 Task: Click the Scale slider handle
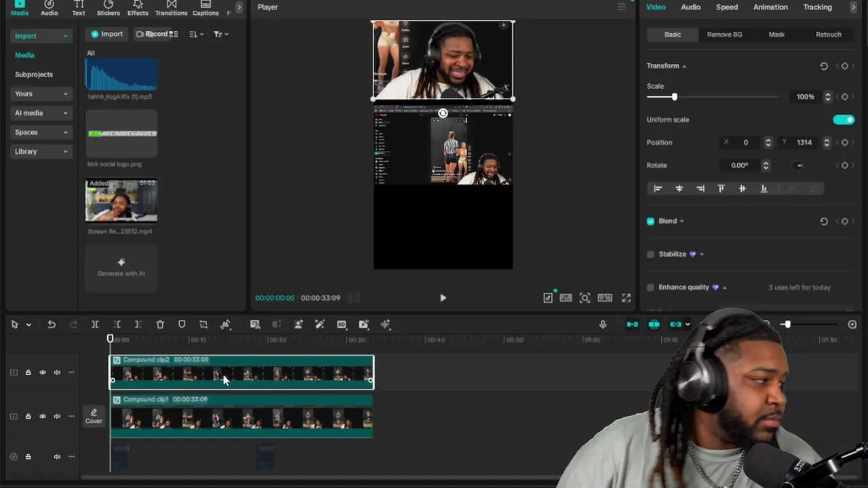coord(674,97)
